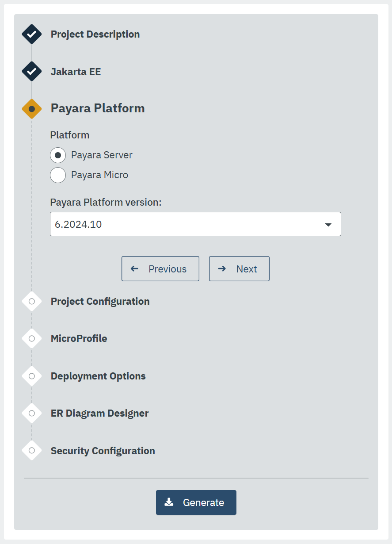Select the Payara Server radio button
The width and height of the screenshot is (392, 544).
[58, 155]
